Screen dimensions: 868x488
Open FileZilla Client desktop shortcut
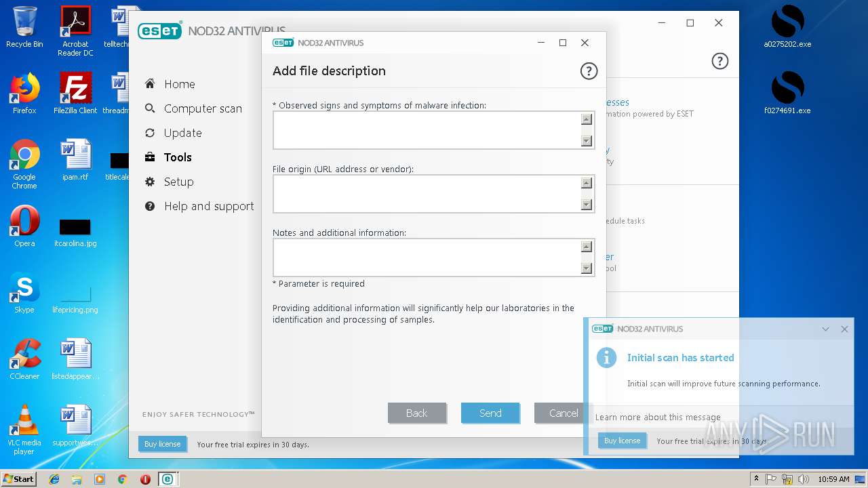tap(75, 94)
